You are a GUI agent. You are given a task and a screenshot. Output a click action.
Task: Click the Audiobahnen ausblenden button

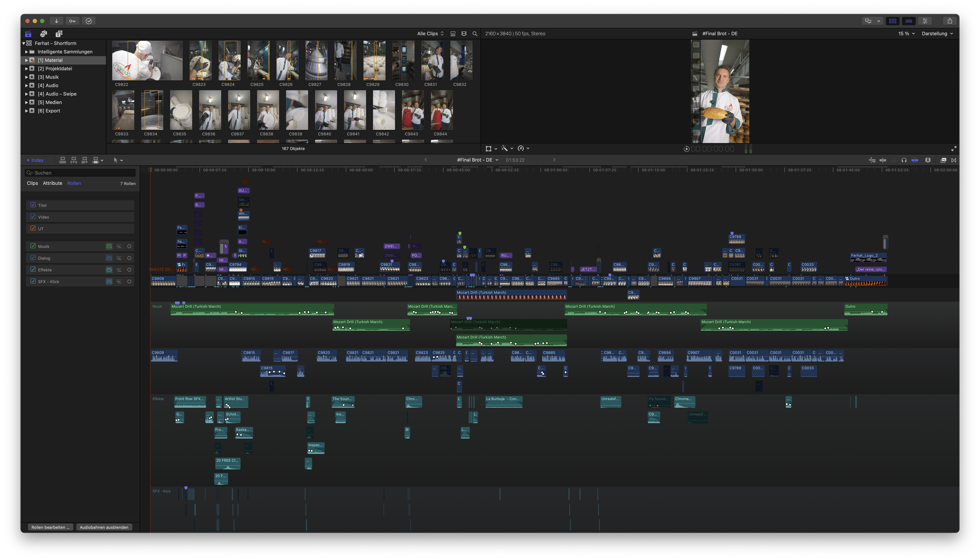[104, 527]
